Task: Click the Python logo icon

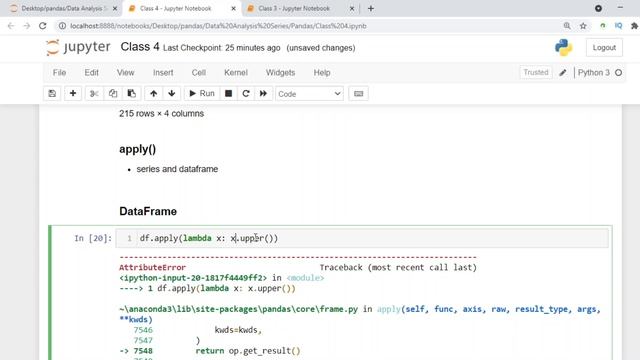Action: tap(564, 47)
